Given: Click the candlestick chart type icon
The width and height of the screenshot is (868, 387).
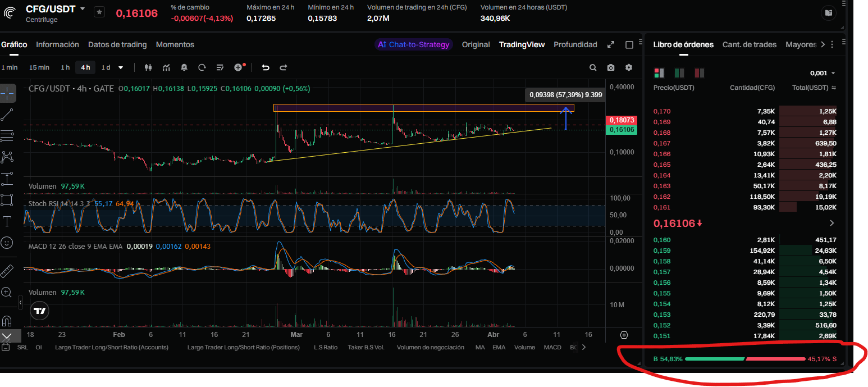Looking at the screenshot, I should point(148,67).
